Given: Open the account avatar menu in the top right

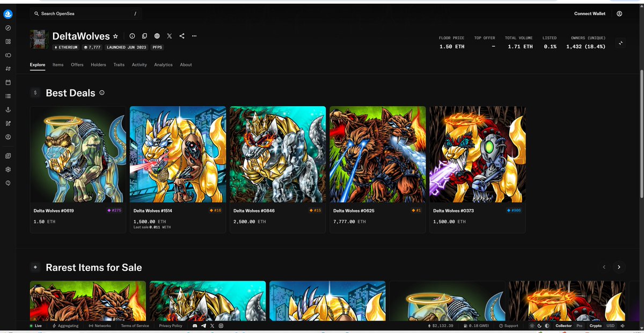Looking at the screenshot, I should (619, 13).
